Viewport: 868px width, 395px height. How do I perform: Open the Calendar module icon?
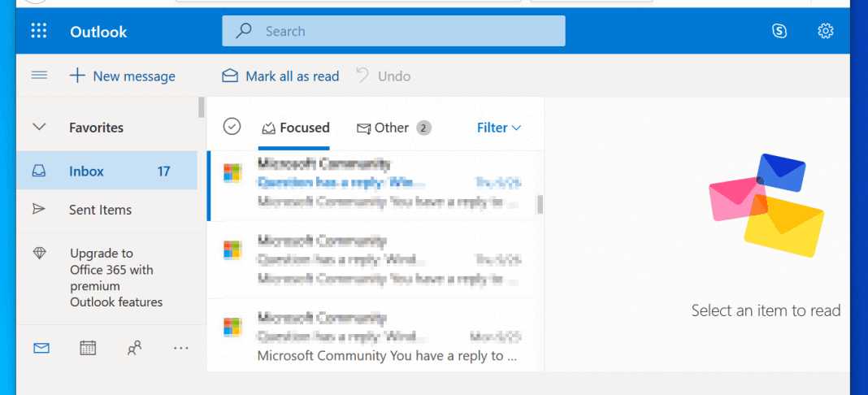point(88,347)
